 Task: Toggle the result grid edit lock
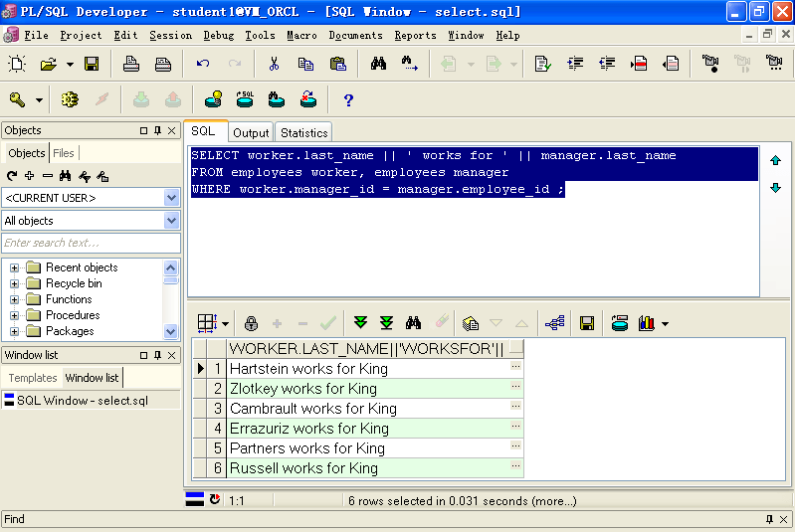point(251,323)
